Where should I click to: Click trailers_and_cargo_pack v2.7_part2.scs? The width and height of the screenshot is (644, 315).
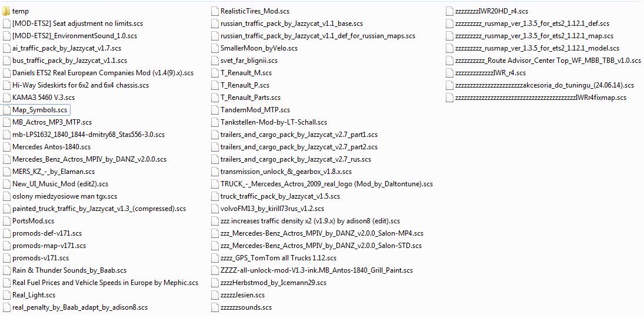(x=299, y=147)
